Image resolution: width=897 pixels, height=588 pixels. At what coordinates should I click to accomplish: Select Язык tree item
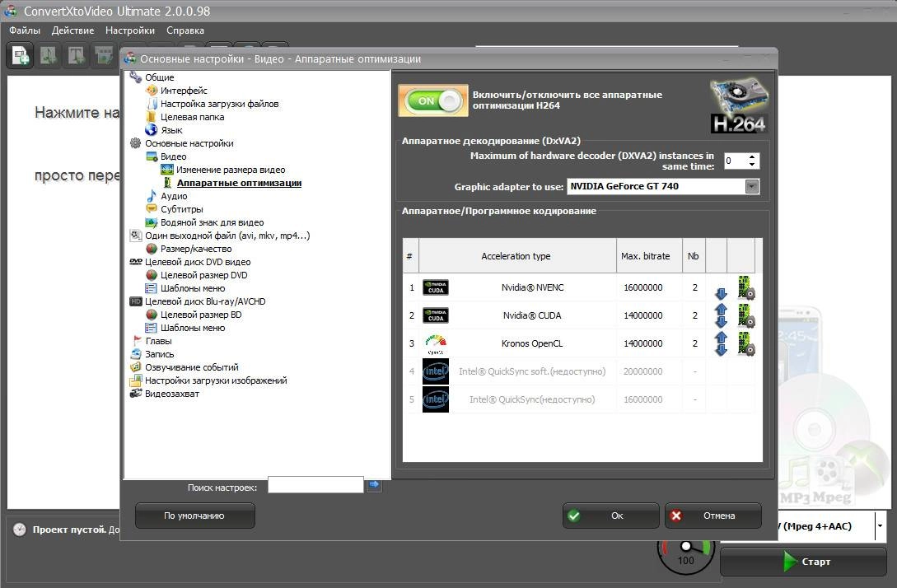tap(171, 130)
